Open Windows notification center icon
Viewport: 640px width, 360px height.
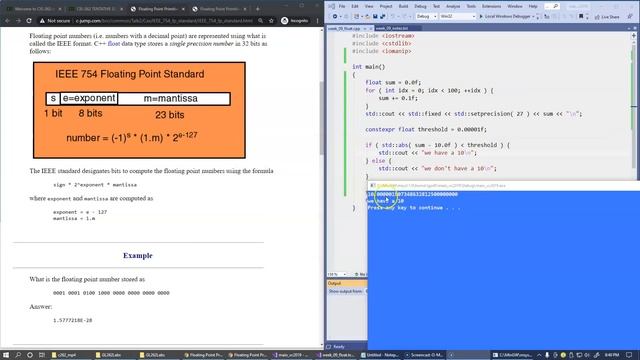click(x=629, y=355)
